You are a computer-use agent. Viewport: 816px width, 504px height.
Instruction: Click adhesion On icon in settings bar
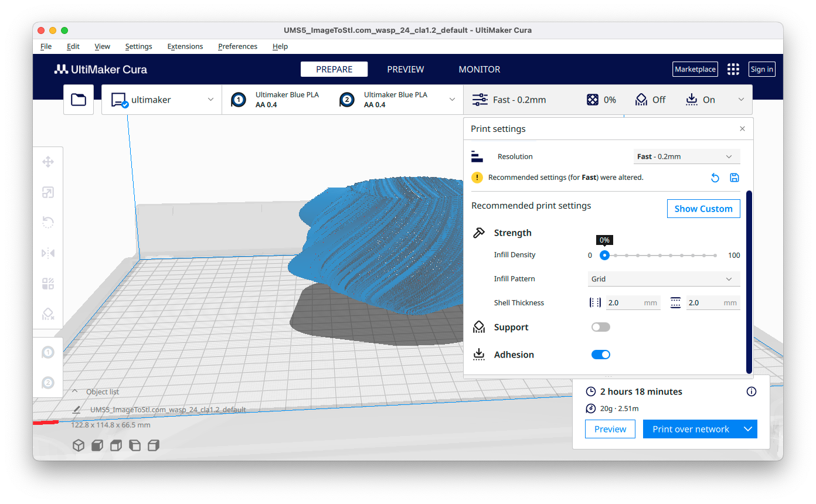point(692,100)
